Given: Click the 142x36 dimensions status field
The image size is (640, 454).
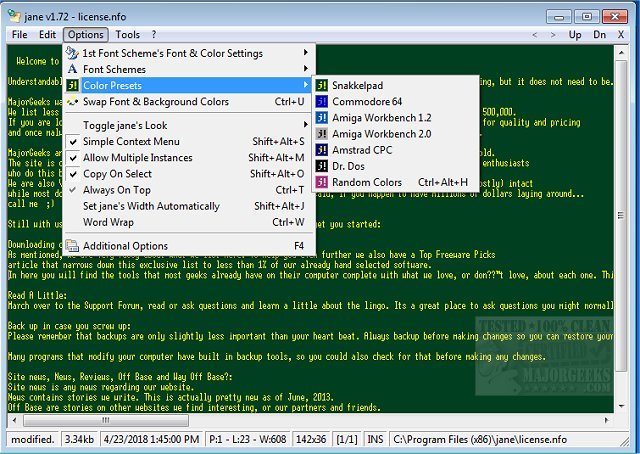Looking at the screenshot, I should tap(311, 439).
